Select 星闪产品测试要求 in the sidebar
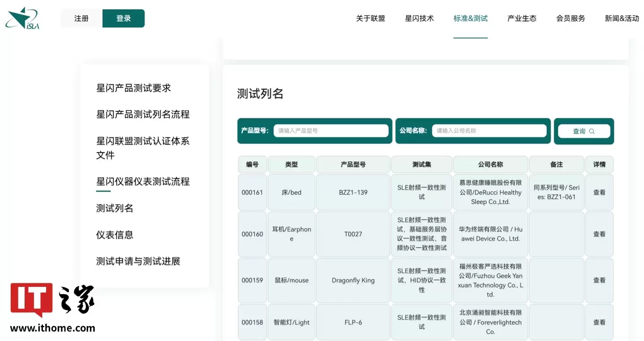Viewport: 644px width, 341px height. 133,88
